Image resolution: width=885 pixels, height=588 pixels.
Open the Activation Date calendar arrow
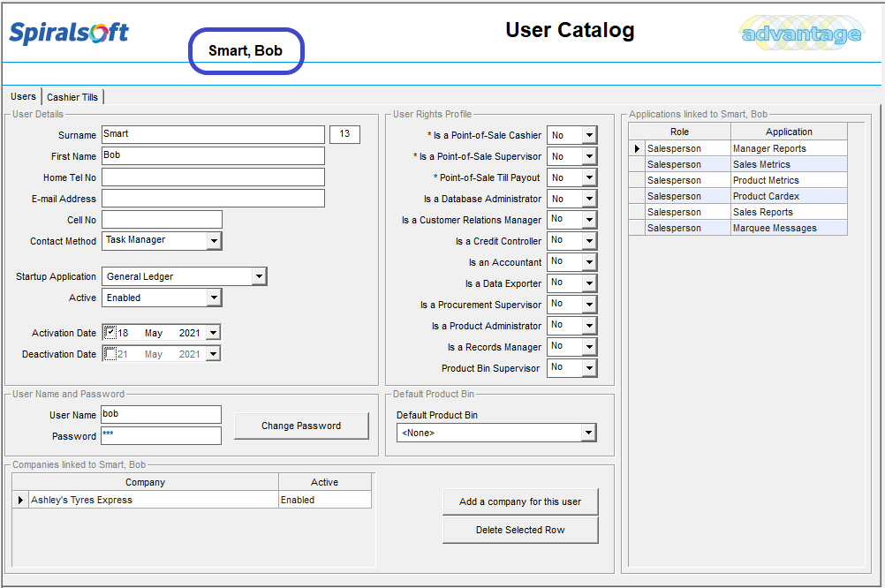214,333
